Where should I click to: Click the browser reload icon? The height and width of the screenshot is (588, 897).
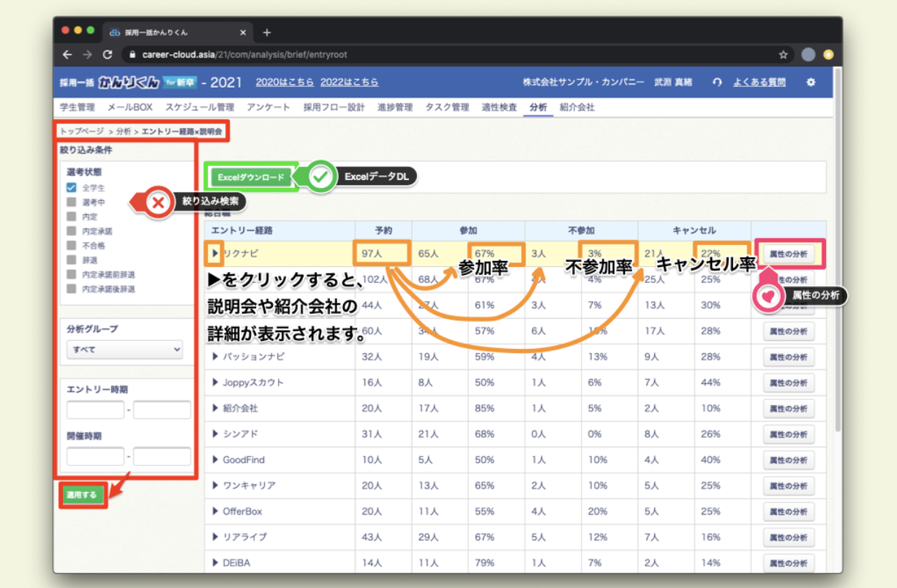108,55
